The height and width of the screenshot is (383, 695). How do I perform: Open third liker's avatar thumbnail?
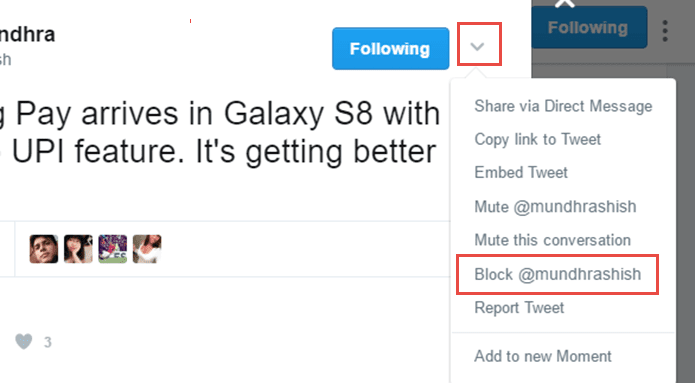(113, 249)
